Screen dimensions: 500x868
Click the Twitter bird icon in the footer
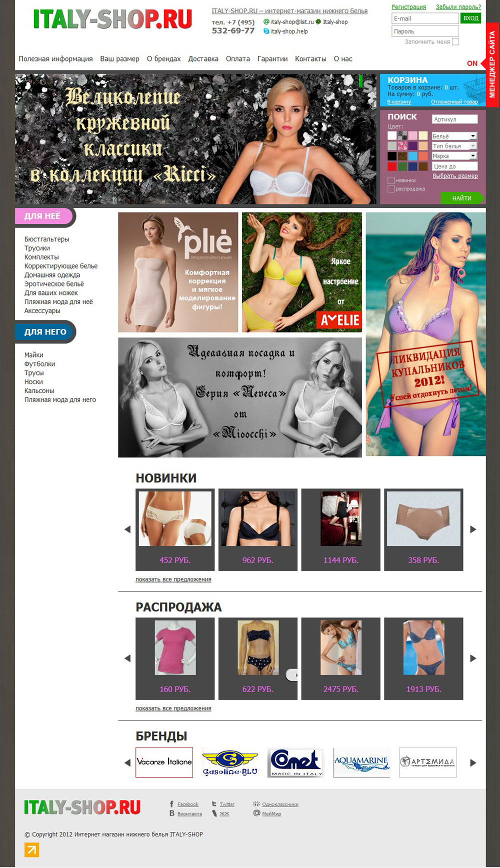point(214,804)
